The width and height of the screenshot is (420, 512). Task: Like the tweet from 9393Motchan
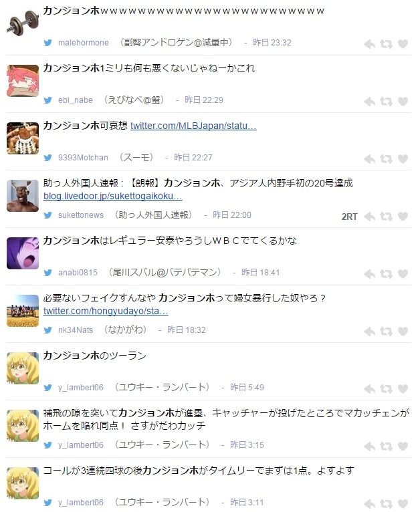click(403, 159)
